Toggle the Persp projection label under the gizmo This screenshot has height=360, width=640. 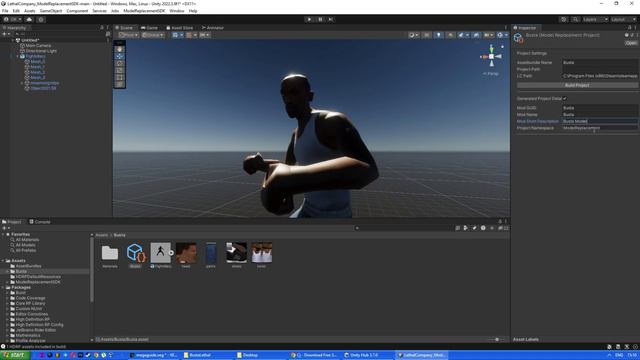[x=491, y=74]
